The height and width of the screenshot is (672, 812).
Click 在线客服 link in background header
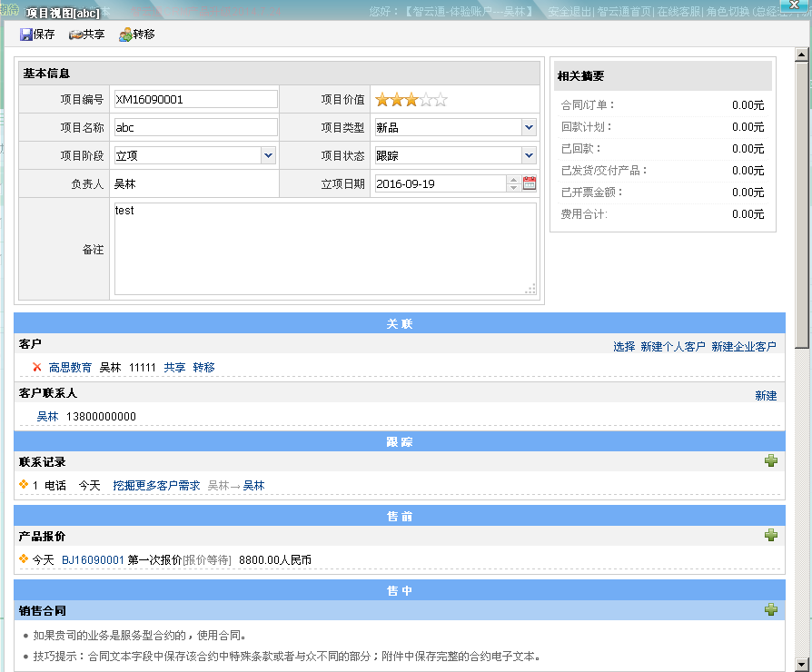678,12
